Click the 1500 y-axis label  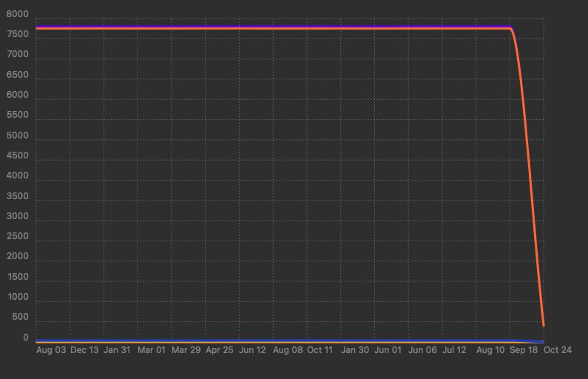coord(18,277)
